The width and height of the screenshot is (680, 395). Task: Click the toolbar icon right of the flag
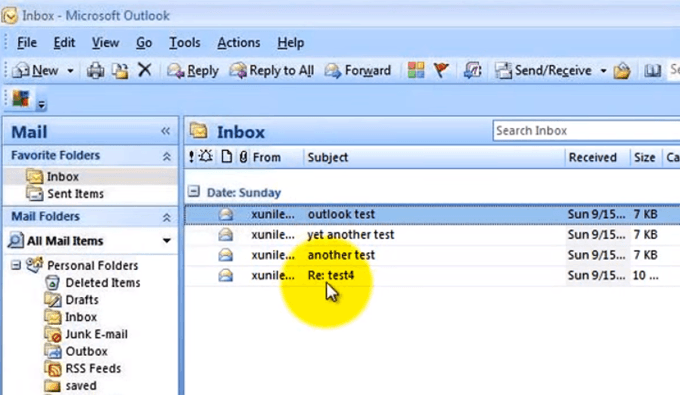click(x=473, y=70)
